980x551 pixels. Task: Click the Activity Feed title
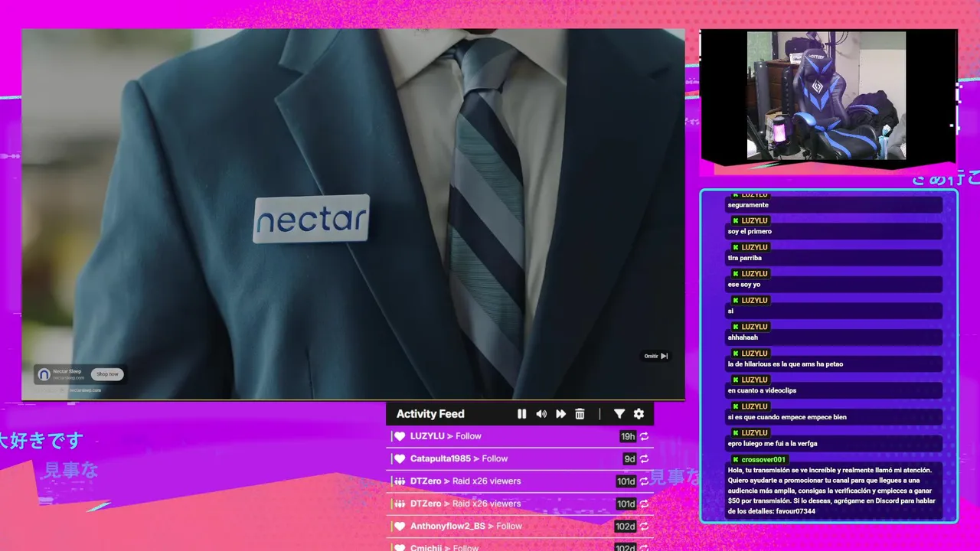tap(430, 414)
